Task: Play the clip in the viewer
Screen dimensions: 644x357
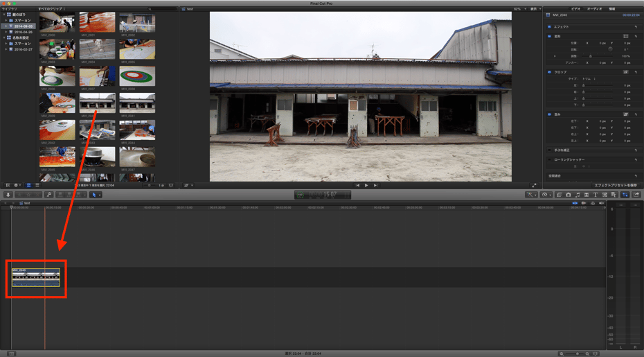Action: click(x=366, y=185)
